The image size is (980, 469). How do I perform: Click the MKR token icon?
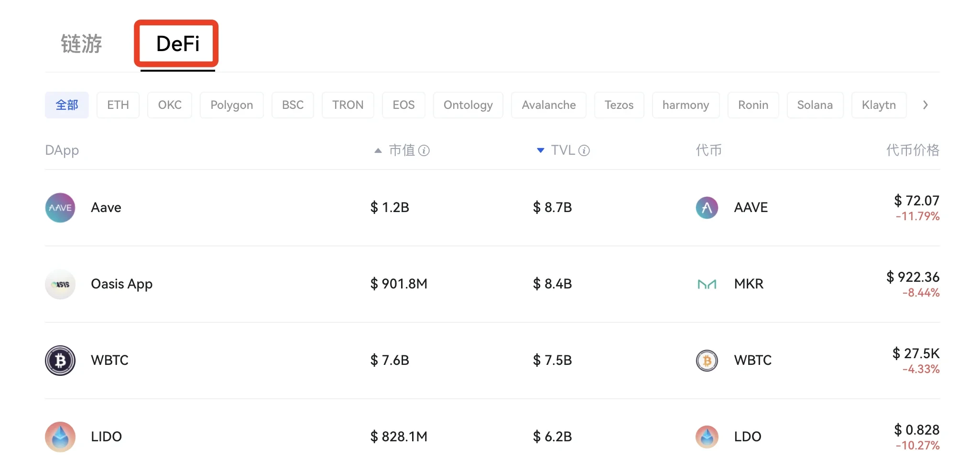[x=707, y=284]
